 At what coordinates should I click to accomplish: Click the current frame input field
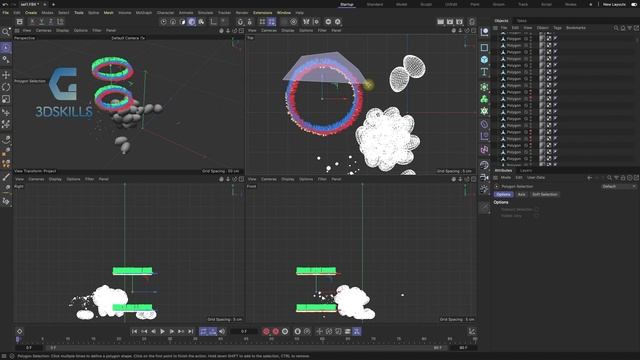point(243,331)
